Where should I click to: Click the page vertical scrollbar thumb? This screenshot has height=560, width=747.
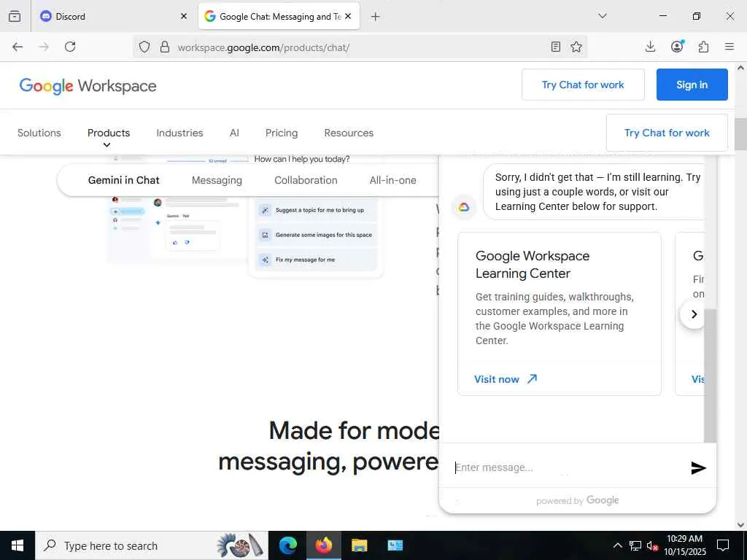coord(740,134)
